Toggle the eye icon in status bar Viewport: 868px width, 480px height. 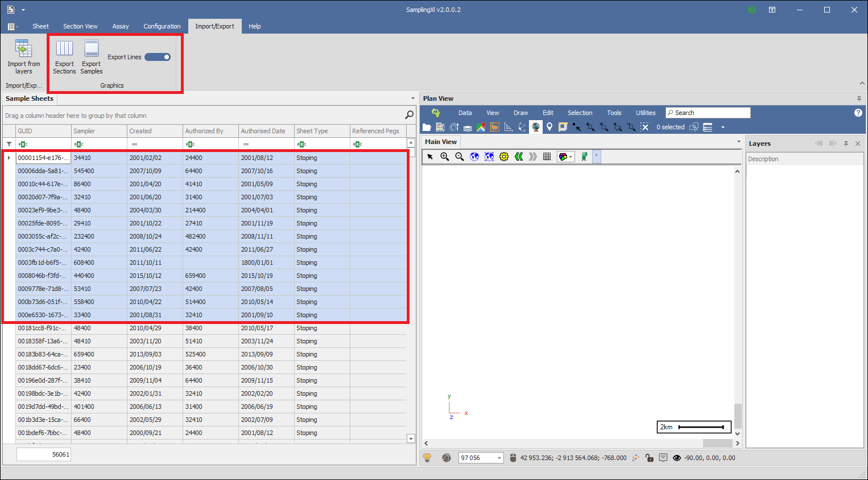[x=676, y=458]
